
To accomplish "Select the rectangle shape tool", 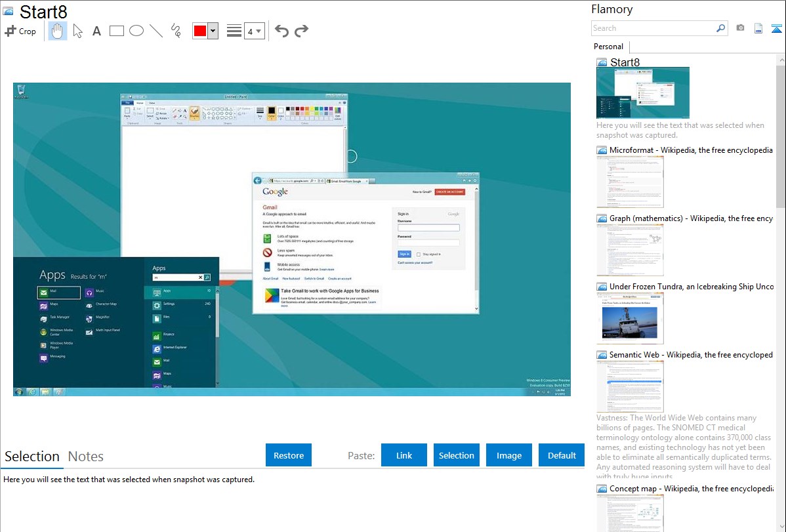I will [116, 31].
